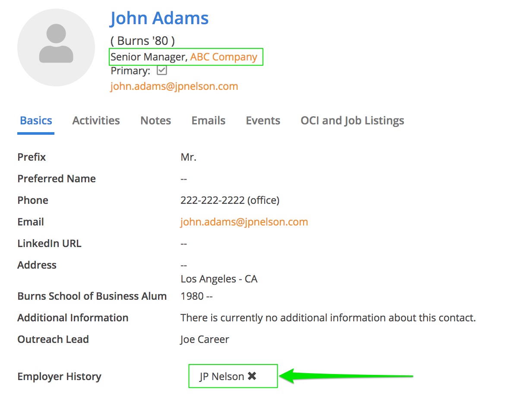View the OCI and Job Listings tab
Viewport: 532px width, 406px height.
352,121
